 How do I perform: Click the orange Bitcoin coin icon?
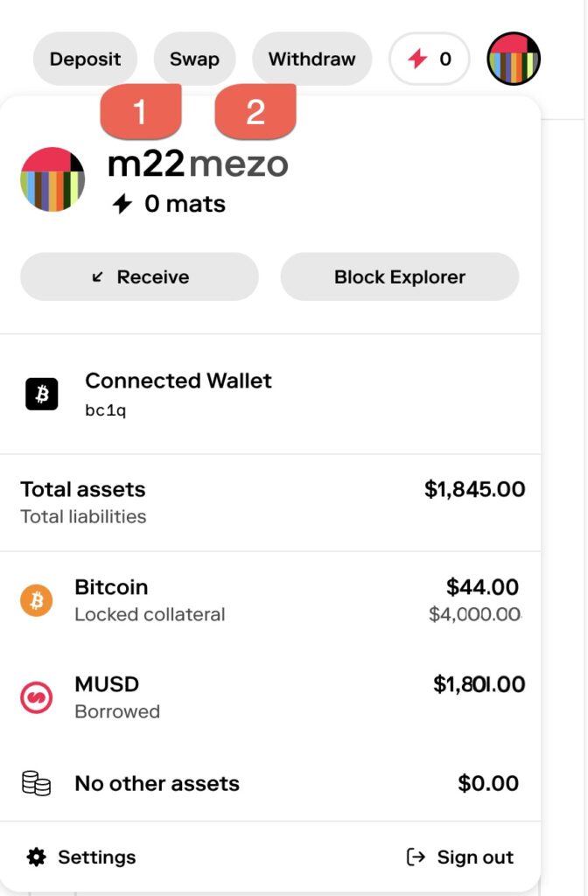(x=37, y=600)
